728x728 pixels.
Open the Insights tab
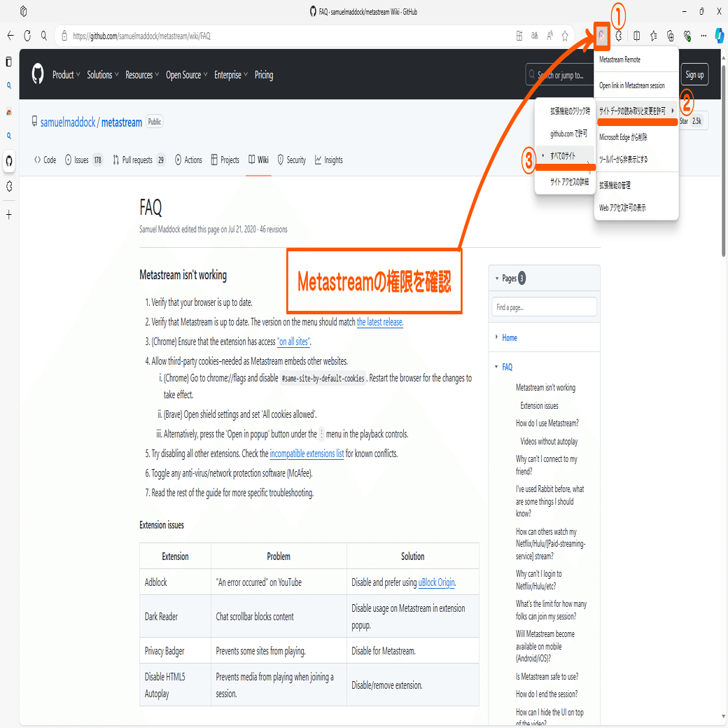[329, 160]
